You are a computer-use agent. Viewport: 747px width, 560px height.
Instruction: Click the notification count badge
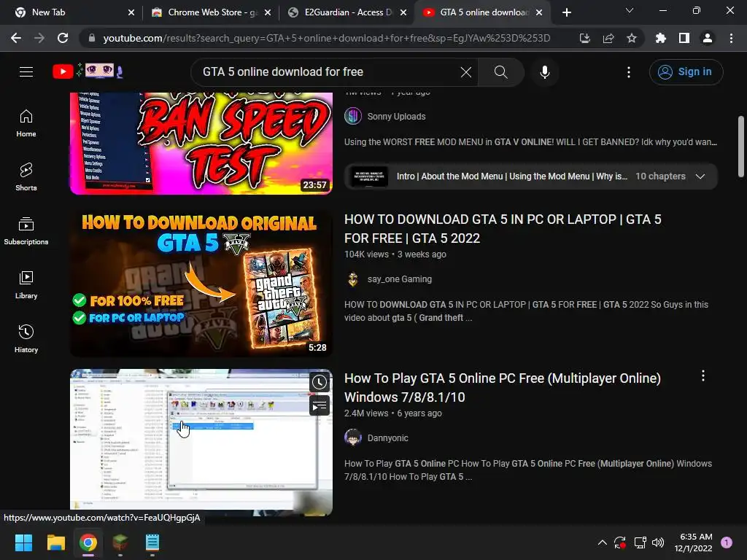point(727,542)
